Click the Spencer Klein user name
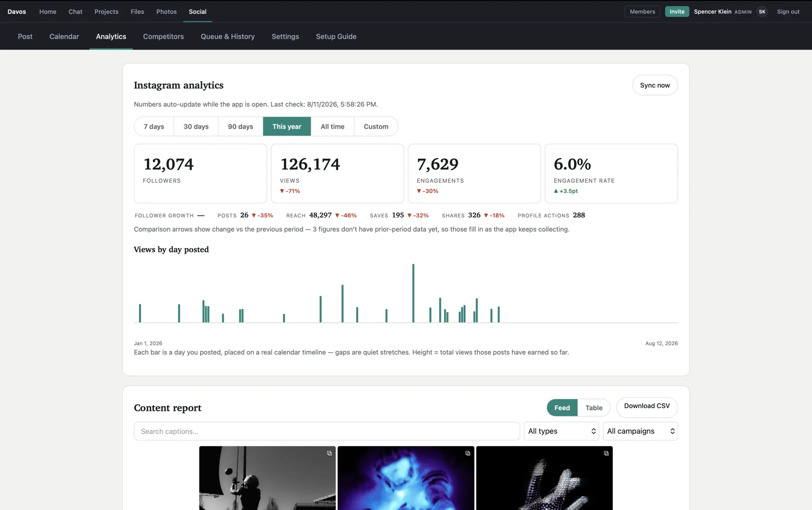Screen dimensions: 812x510 tap(713, 12)
